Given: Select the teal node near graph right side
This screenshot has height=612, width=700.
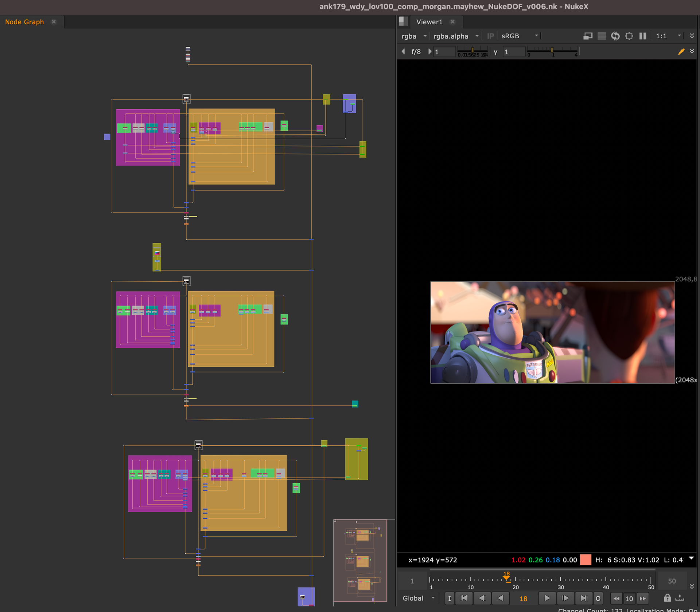Looking at the screenshot, I should click(355, 404).
